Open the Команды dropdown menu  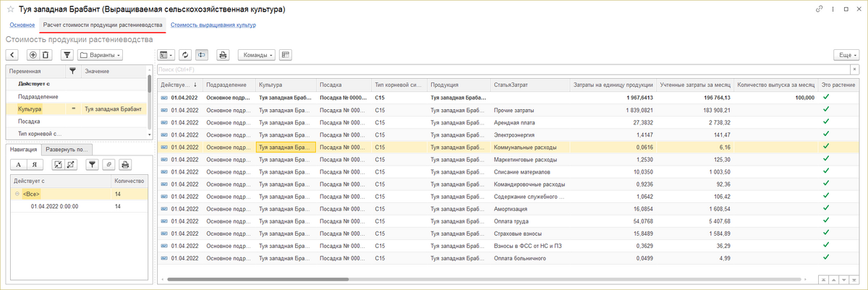tap(257, 55)
